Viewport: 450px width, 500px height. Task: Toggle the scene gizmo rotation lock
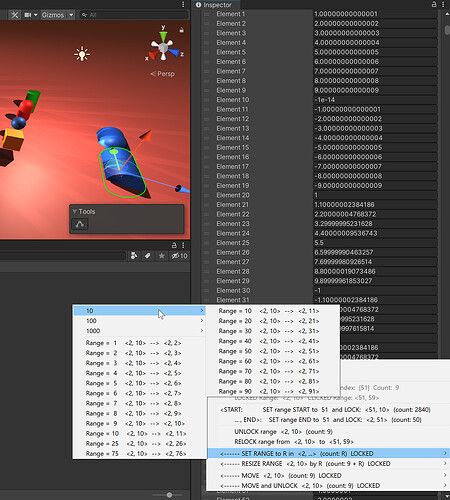click(x=181, y=30)
